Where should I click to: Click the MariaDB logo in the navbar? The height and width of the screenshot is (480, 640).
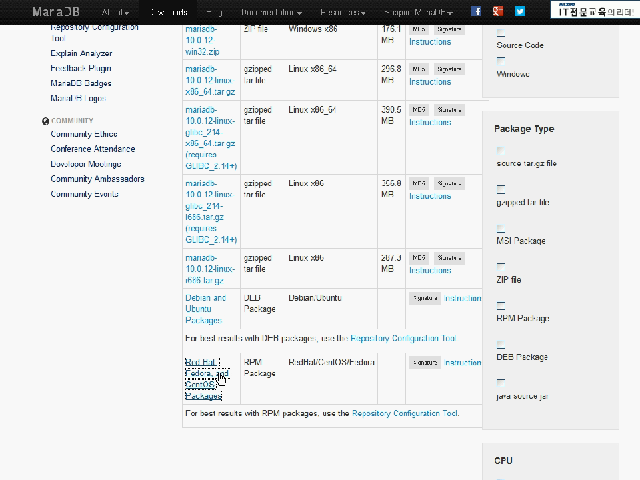[x=56, y=12]
